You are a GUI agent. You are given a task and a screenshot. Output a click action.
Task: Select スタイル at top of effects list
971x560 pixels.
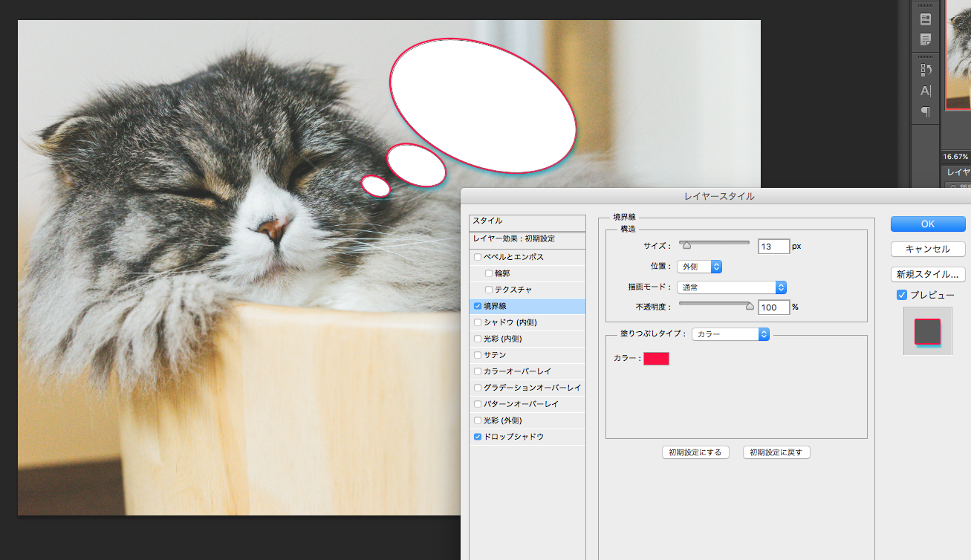[x=527, y=221]
